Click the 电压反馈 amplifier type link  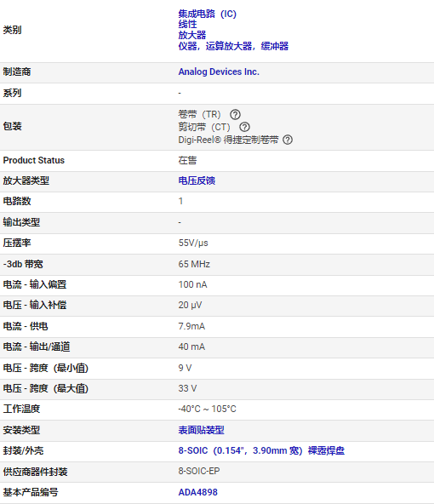tap(197, 180)
